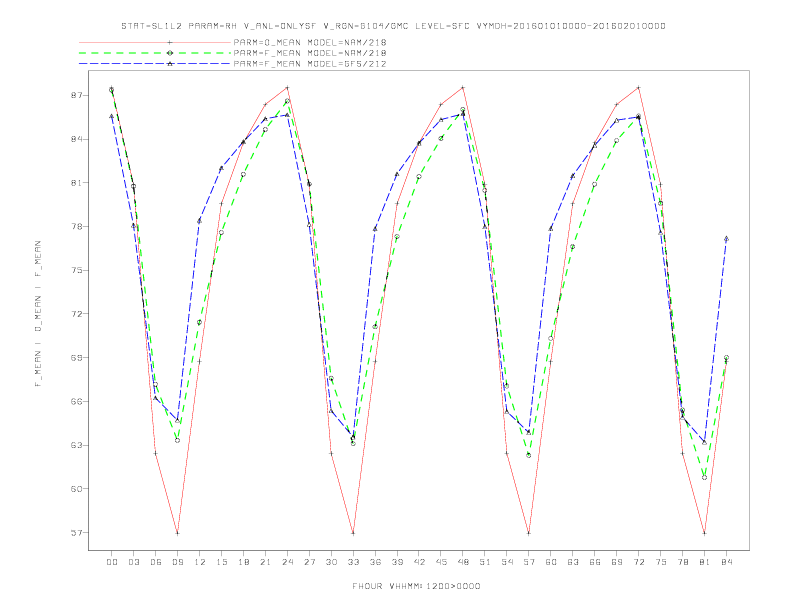Click x-axis tick label 36
Screen dimensions: 792x612
coord(375,562)
